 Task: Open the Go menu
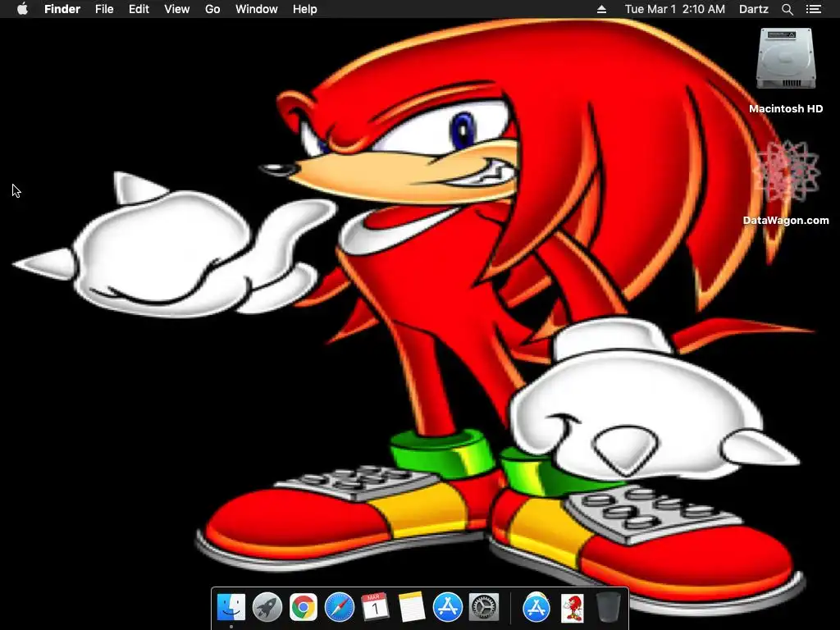pos(212,9)
